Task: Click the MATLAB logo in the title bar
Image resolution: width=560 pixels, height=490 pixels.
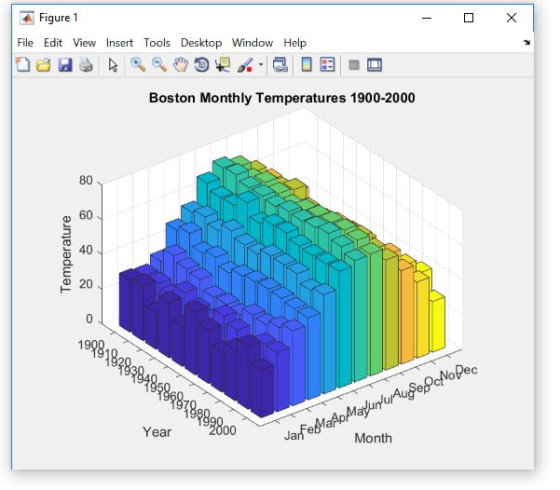Action: [26, 18]
